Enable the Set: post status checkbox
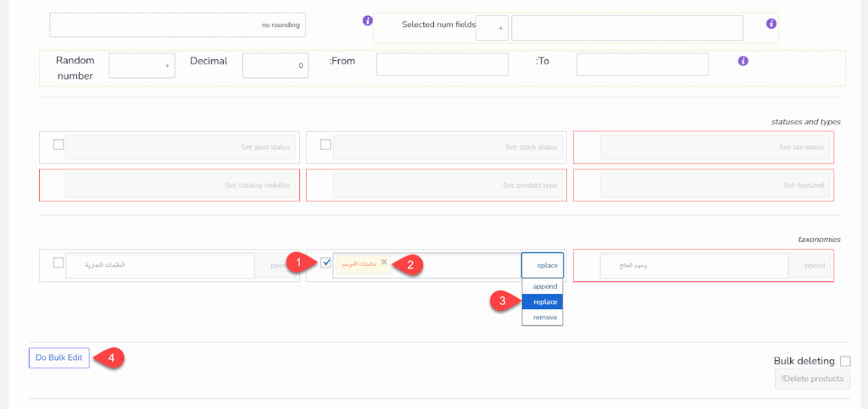The width and height of the screenshot is (868, 409). tap(58, 145)
